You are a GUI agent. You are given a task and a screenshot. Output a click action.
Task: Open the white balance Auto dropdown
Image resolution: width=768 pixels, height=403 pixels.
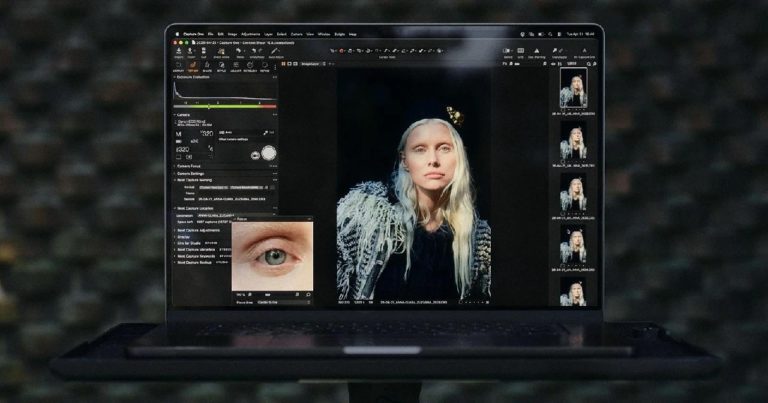coord(240,133)
